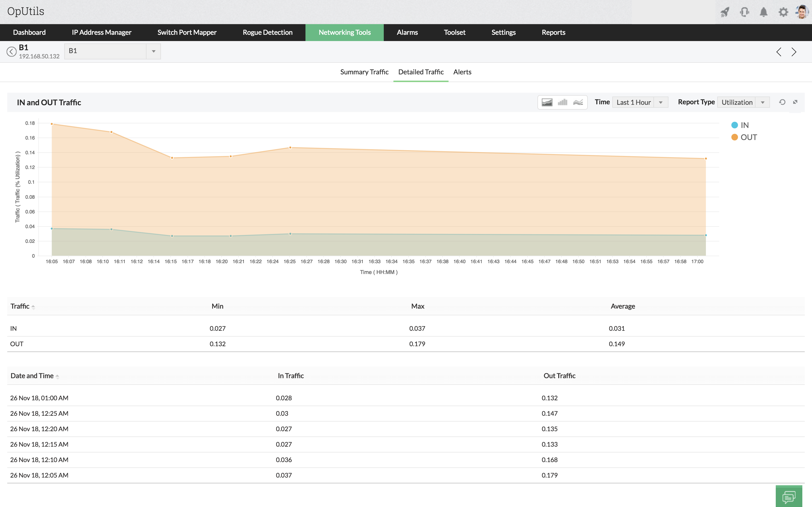The image size is (812, 507).
Task: Open the green chat support widget
Action: pyautogui.click(x=789, y=496)
